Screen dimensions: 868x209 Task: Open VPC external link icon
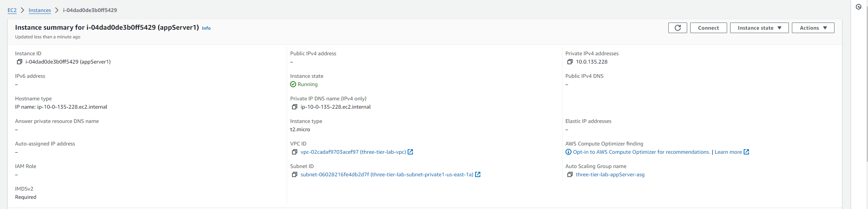411,152
